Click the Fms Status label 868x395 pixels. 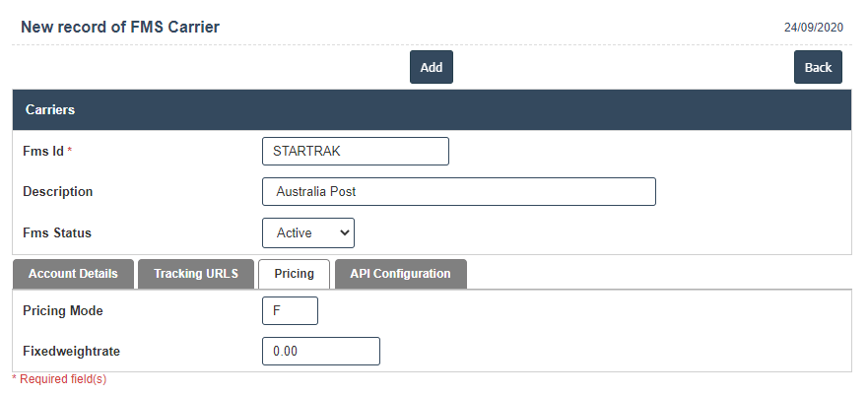click(56, 232)
